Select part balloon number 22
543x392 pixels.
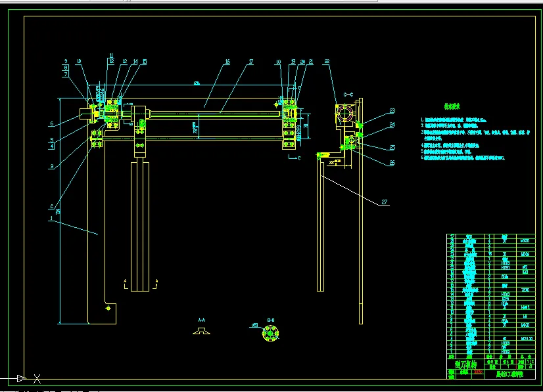[327, 62]
